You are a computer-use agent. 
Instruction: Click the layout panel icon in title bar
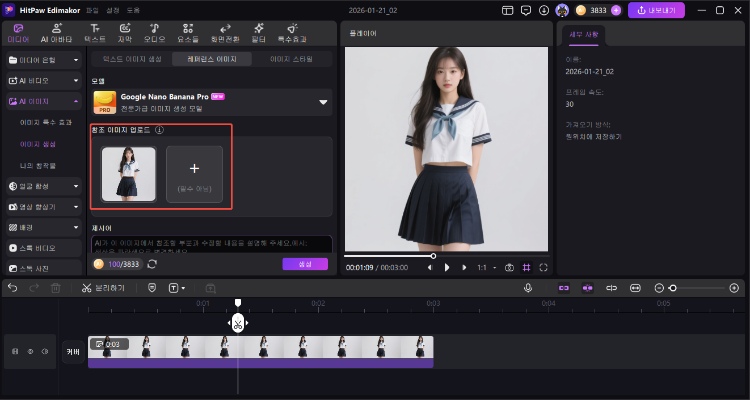point(507,10)
